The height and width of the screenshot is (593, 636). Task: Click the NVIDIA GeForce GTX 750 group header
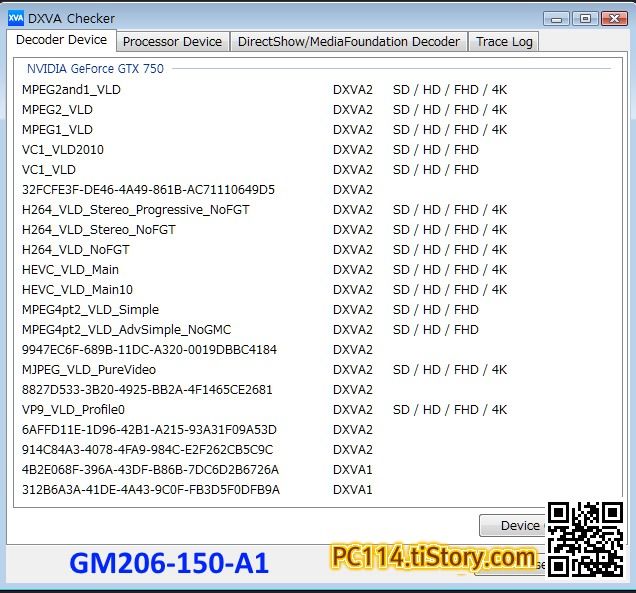click(95, 69)
